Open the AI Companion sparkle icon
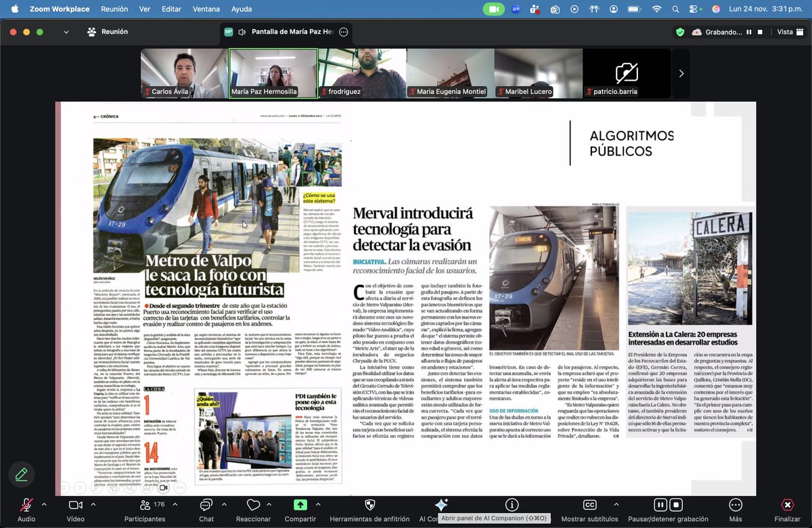The height and width of the screenshot is (528, 812). pyautogui.click(x=441, y=505)
